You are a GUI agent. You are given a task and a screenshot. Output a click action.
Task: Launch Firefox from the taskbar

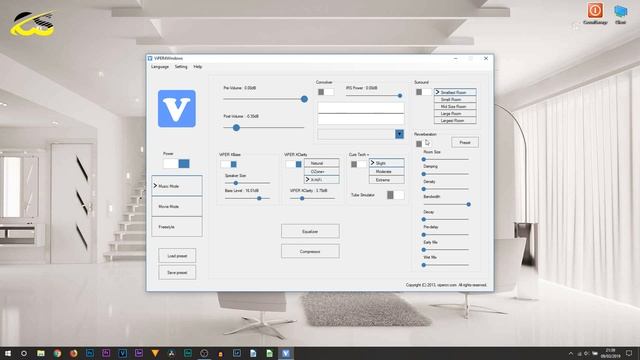(73, 353)
